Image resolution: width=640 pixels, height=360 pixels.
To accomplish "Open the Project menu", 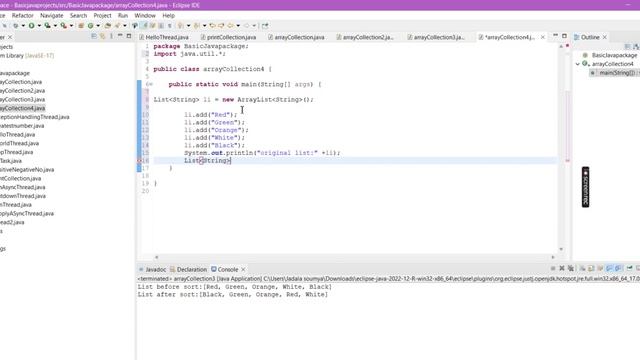I will (102, 16).
